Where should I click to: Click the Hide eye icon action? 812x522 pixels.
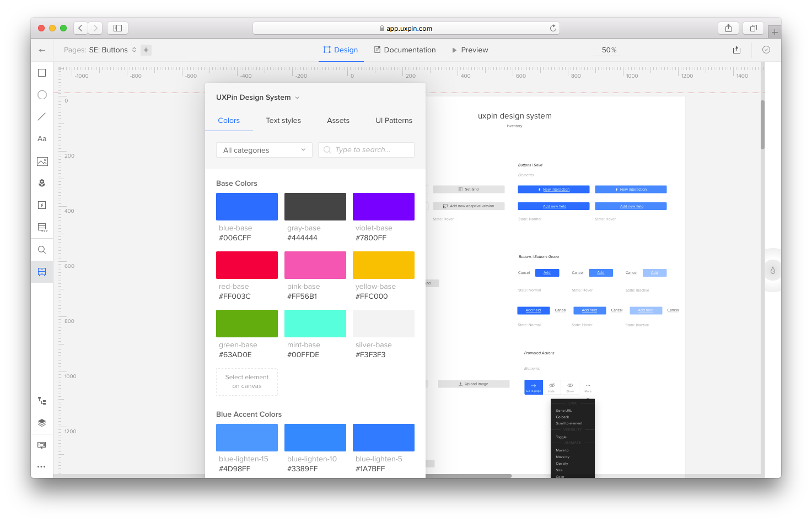[x=552, y=388]
